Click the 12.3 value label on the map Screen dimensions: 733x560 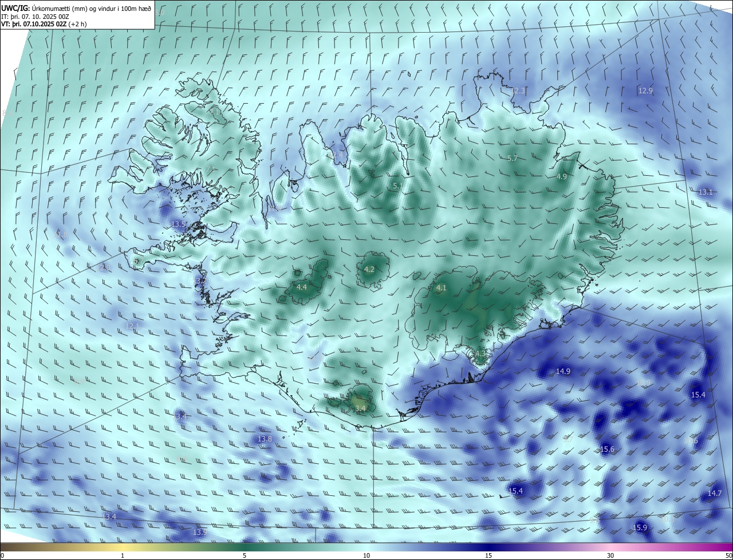[x=518, y=91]
